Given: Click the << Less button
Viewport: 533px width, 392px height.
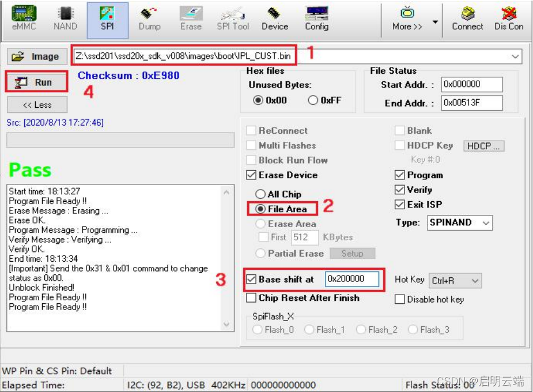Looking at the screenshot, I should [37, 105].
